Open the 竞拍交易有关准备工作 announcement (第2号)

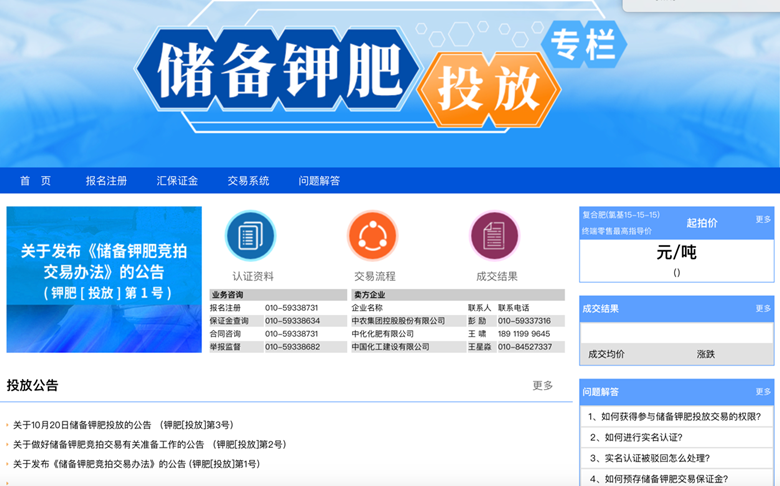point(149,444)
